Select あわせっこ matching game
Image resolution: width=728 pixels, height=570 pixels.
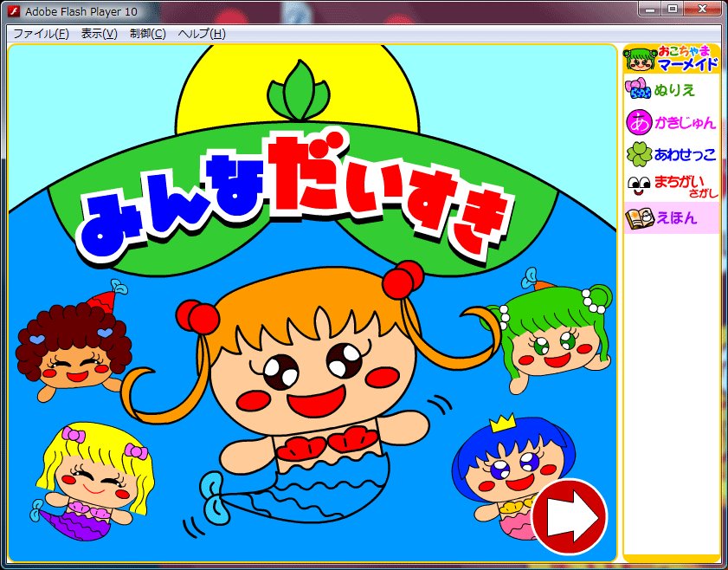[672, 154]
